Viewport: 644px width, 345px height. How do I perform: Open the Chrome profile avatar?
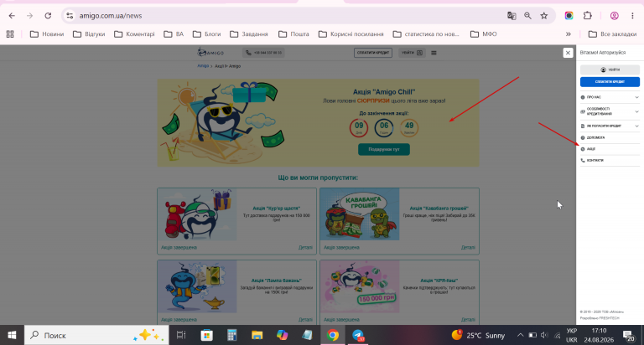tap(615, 16)
